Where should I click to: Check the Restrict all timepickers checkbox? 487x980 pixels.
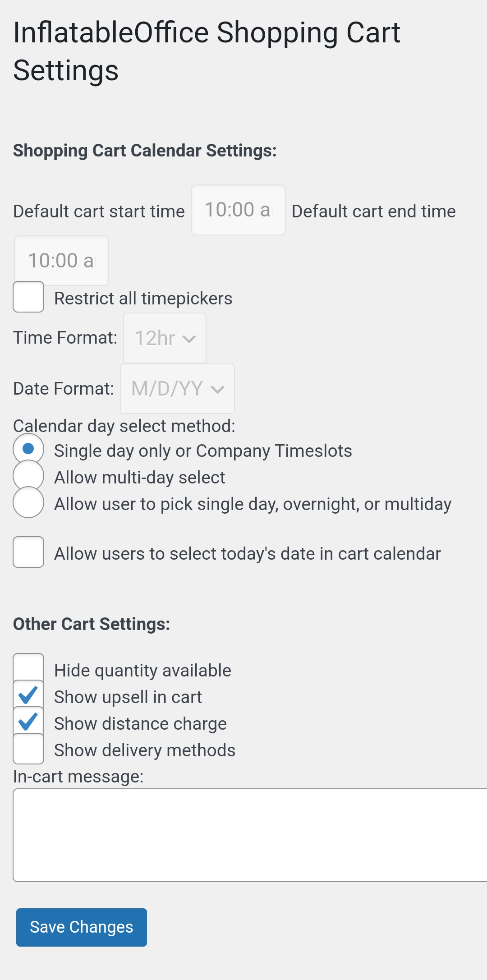(x=28, y=297)
